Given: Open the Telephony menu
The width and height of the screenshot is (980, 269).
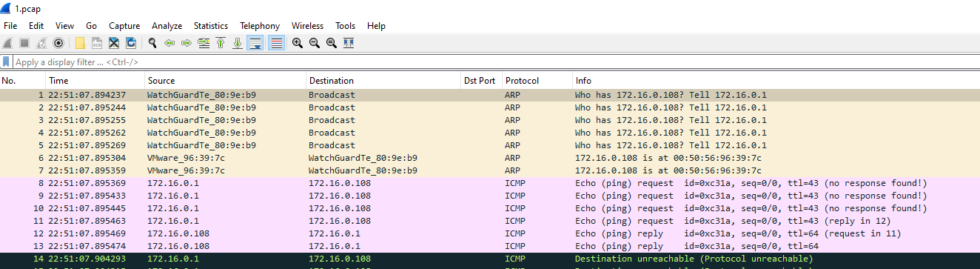Looking at the screenshot, I should point(260,26).
